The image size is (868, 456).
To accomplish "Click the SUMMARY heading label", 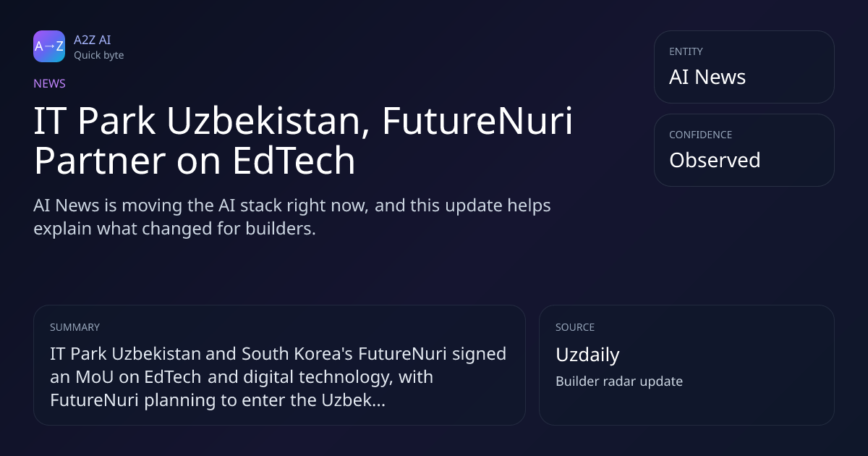I will [75, 327].
